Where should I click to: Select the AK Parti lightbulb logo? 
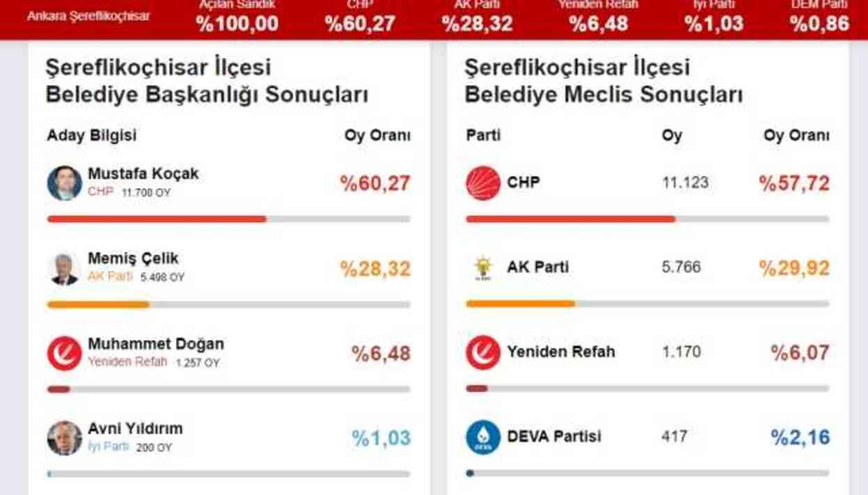click(482, 268)
